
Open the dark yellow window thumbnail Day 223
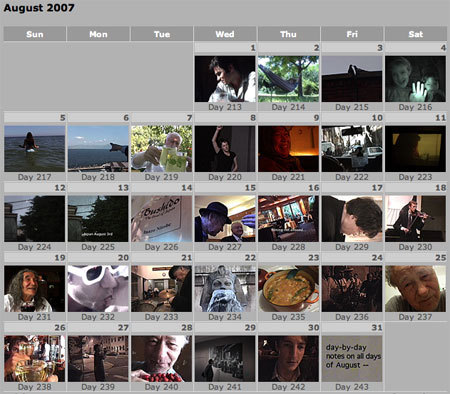(415, 149)
